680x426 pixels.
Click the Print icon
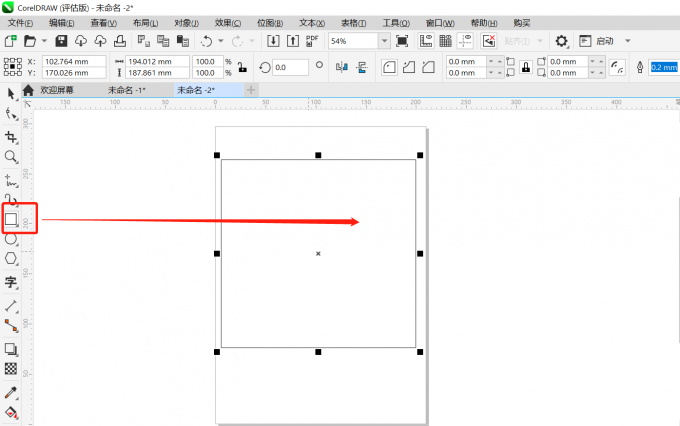click(x=119, y=41)
